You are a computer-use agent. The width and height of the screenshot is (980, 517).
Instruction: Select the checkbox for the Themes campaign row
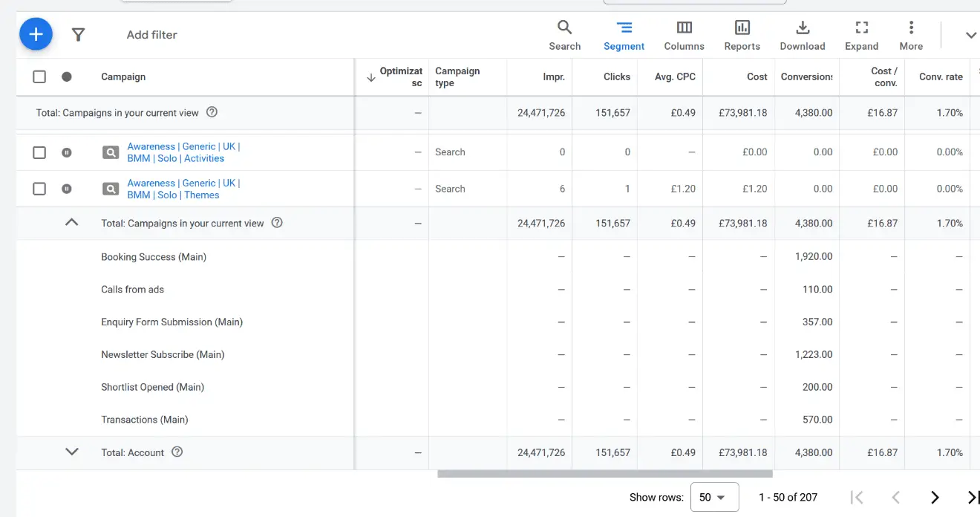pyautogui.click(x=39, y=189)
